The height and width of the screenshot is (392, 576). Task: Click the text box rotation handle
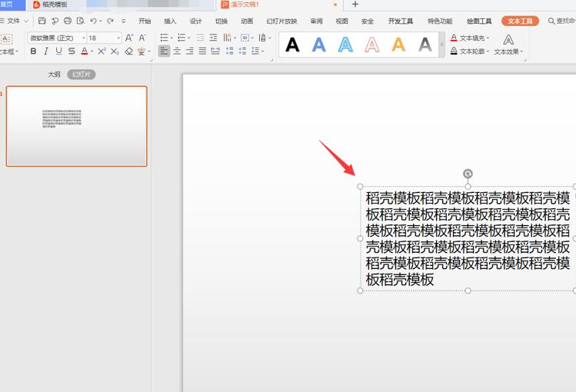[468, 174]
